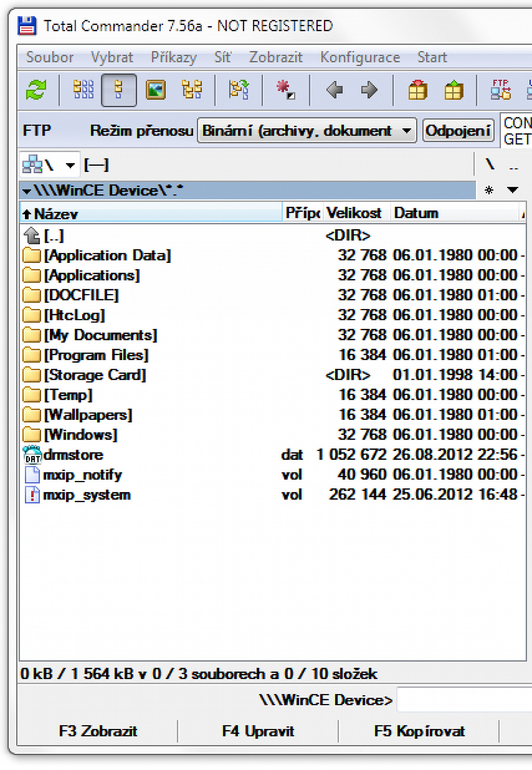Viewport: 532px width, 770px height.
Task: Open the Konfigurace menu
Action: [x=360, y=57]
